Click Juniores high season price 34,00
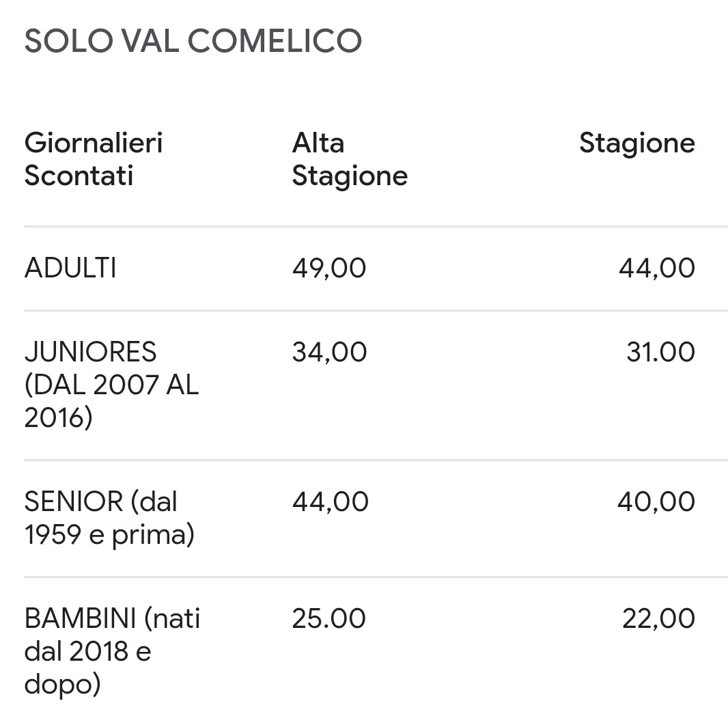Viewport: 728px width, 714px height. [x=329, y=353]
